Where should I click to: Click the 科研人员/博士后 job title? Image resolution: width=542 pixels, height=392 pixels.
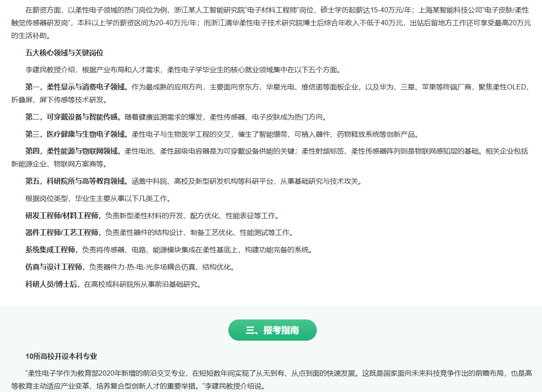pos(53,284)
